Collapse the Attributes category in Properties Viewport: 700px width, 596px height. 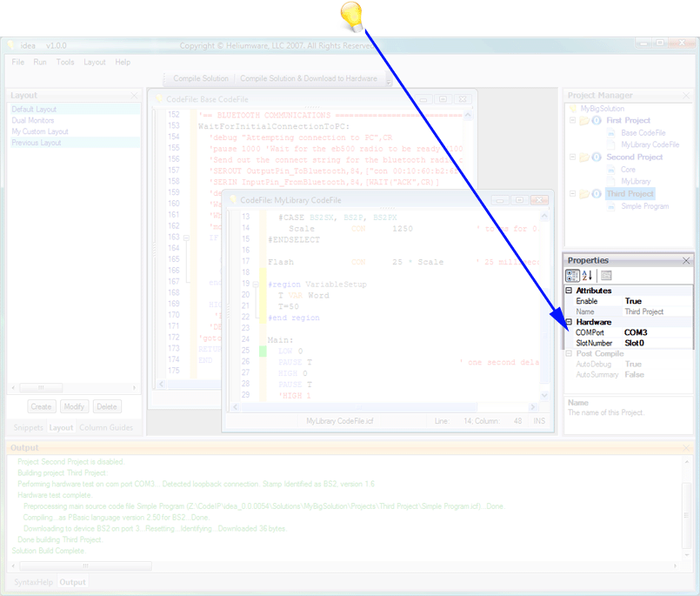(x=570, y=291)
